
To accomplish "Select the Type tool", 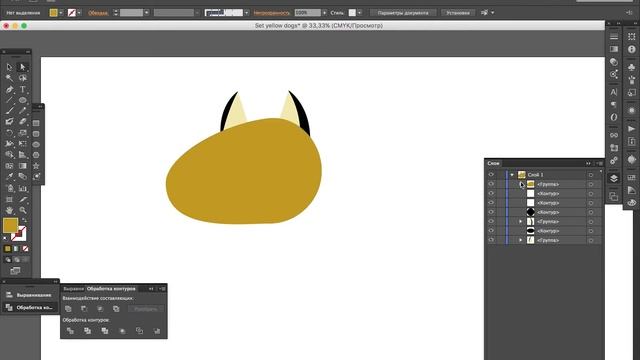I will point(22,89).
